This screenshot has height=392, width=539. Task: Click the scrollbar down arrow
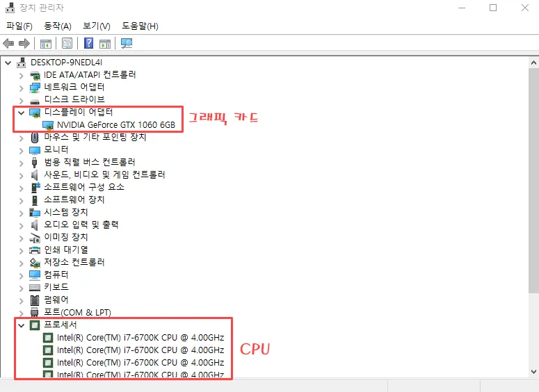point(533,371)
